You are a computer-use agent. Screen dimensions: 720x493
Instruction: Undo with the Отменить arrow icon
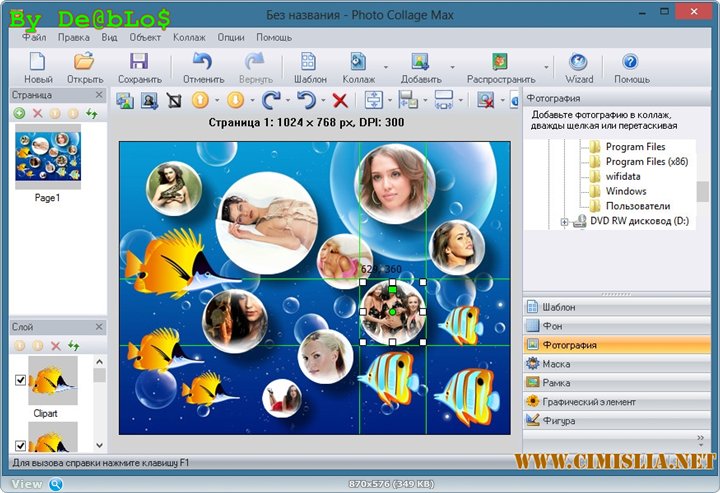(203, 62)
